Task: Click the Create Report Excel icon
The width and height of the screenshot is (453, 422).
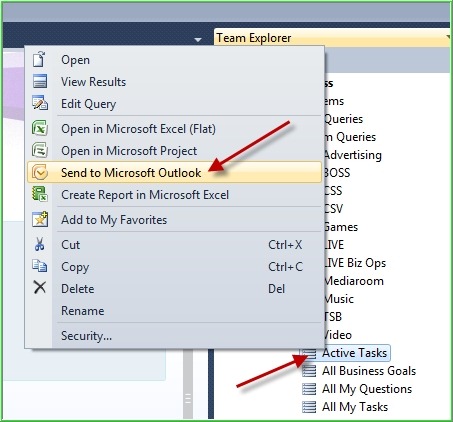Action: pos(40,194)
